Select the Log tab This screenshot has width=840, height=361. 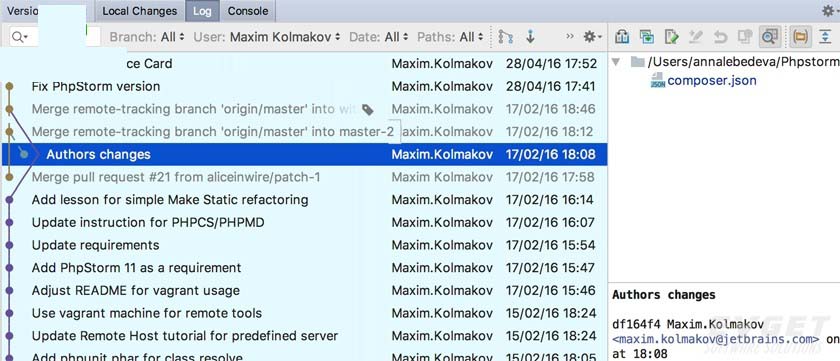coord(202,11)
